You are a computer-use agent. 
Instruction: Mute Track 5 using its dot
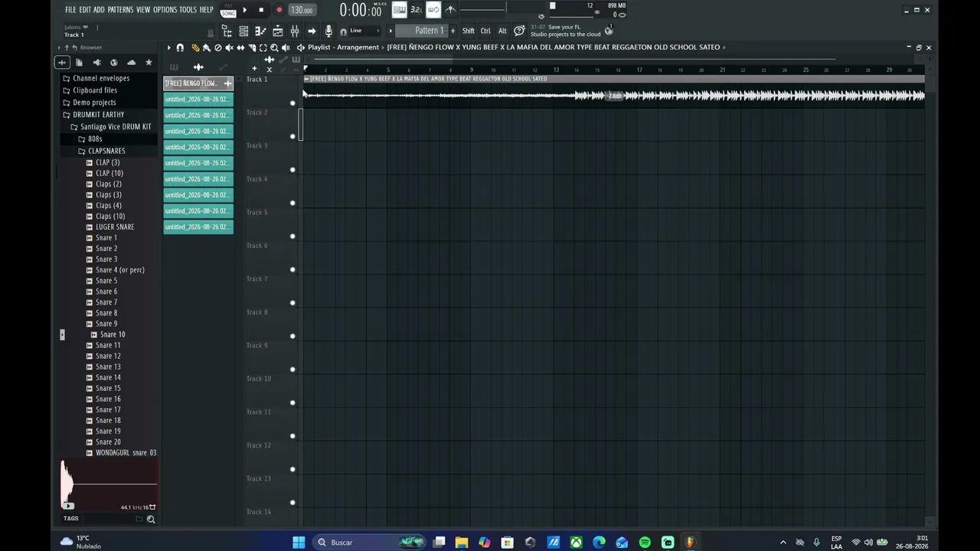coord(292,236)
